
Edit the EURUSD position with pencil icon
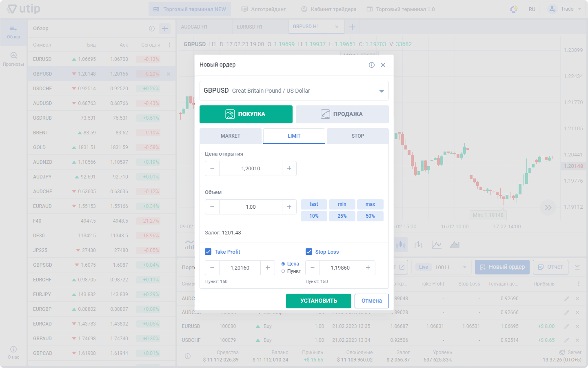point(566,326)
